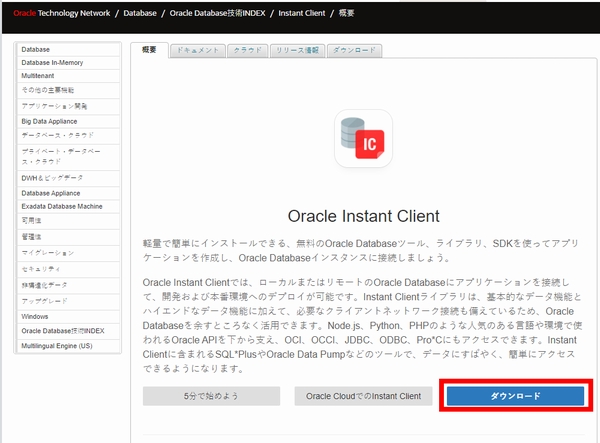Go to Oracle Technology Network in breadcrumb

tap(62, 13)
